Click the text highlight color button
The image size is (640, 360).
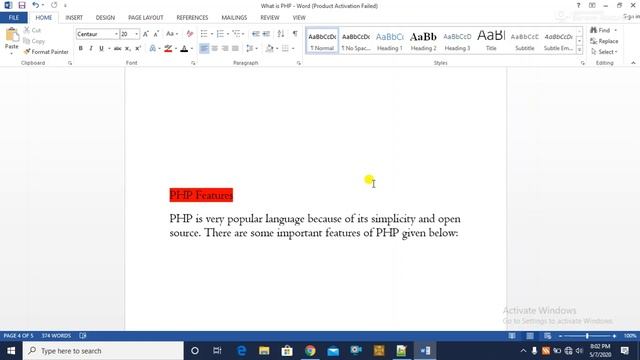(168, 49)
